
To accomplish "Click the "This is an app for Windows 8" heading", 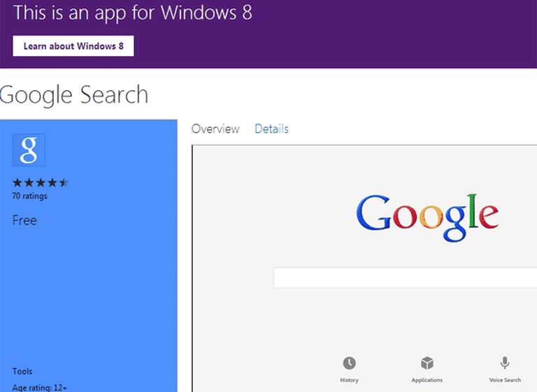I will (133, 13).
